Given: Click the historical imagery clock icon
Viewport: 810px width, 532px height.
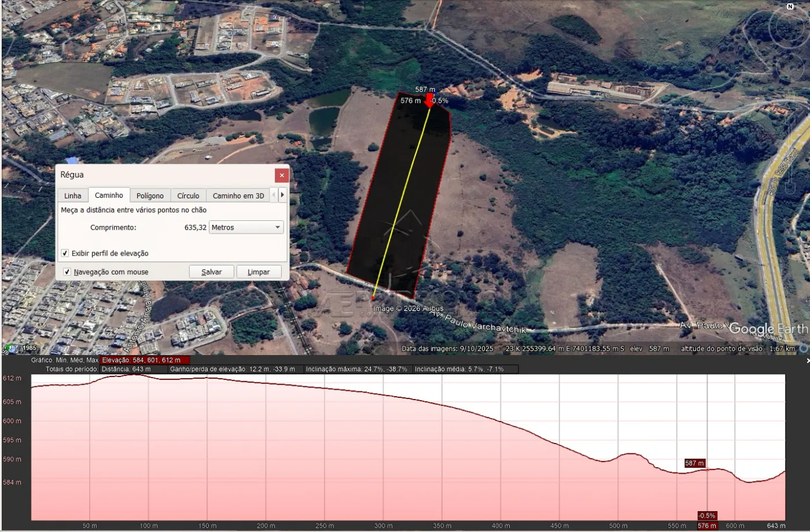Looking at the screenshot, I should point(12,349).
